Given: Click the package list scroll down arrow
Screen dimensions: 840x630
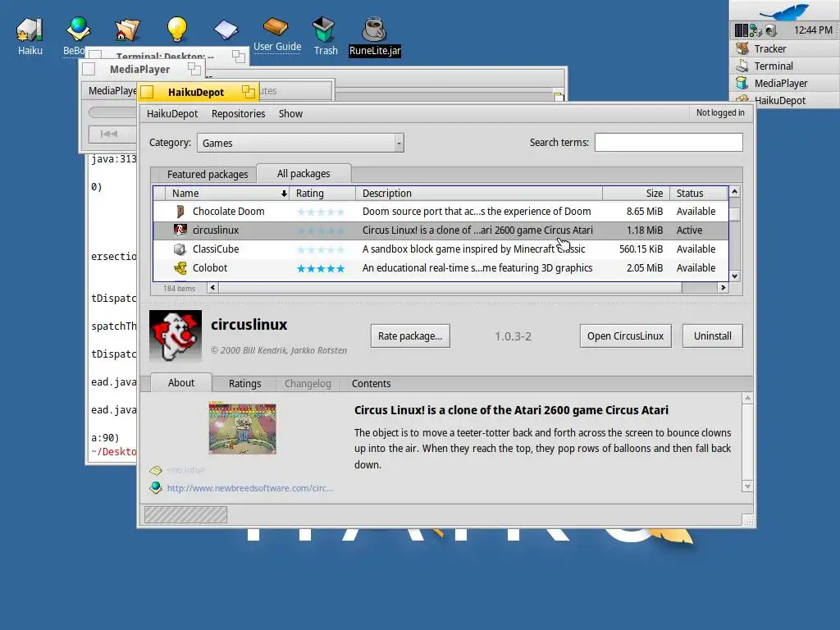Looking at the screenshot, I should point(735,276).
